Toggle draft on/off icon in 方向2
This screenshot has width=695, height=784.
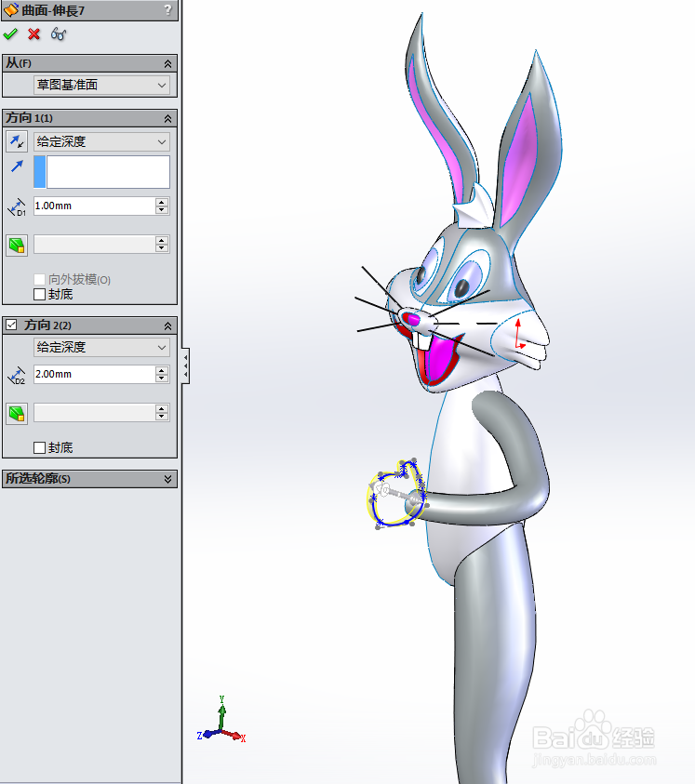(x=17, y=414)
